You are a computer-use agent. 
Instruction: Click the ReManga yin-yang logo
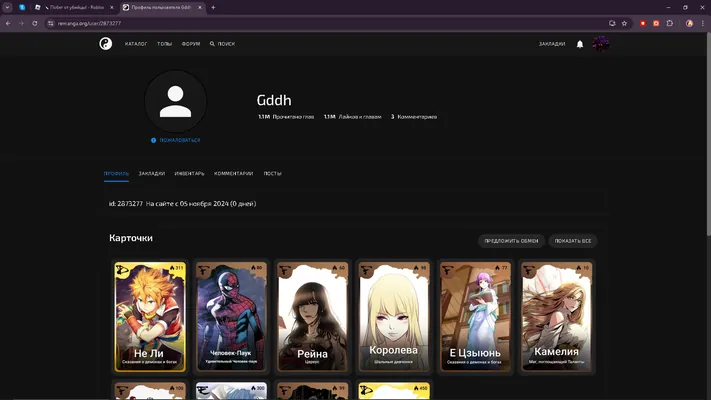point(106,44)
